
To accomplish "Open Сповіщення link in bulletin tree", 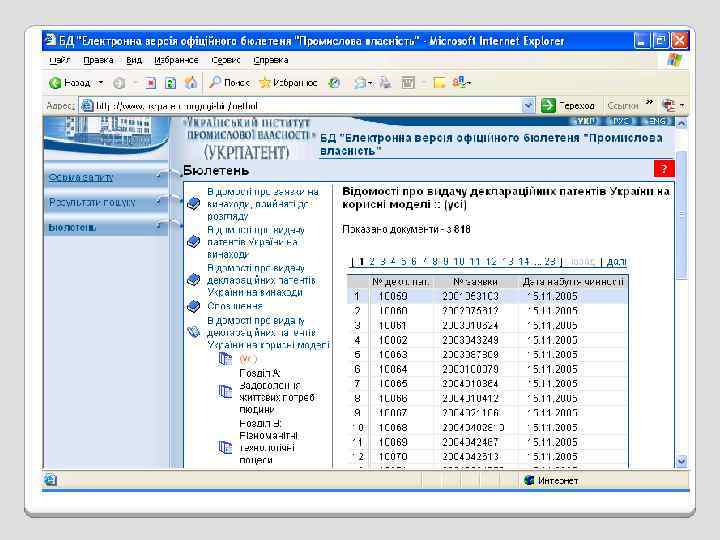I will 235,306.
